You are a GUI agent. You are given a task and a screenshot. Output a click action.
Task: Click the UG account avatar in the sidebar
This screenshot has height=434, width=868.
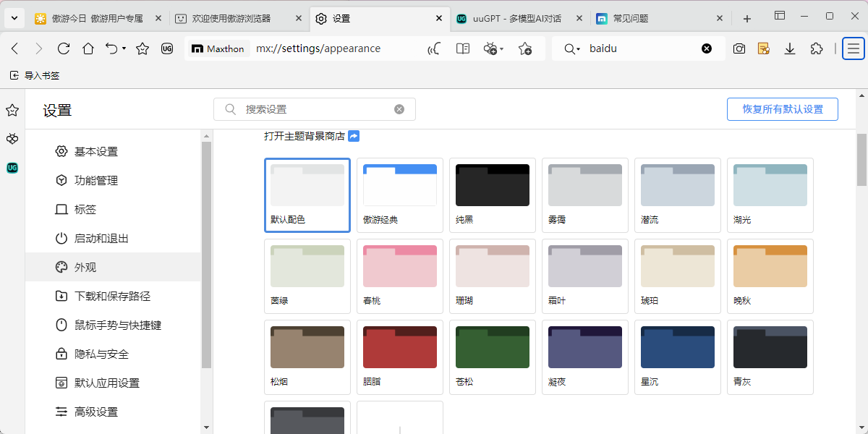(12, 168)
